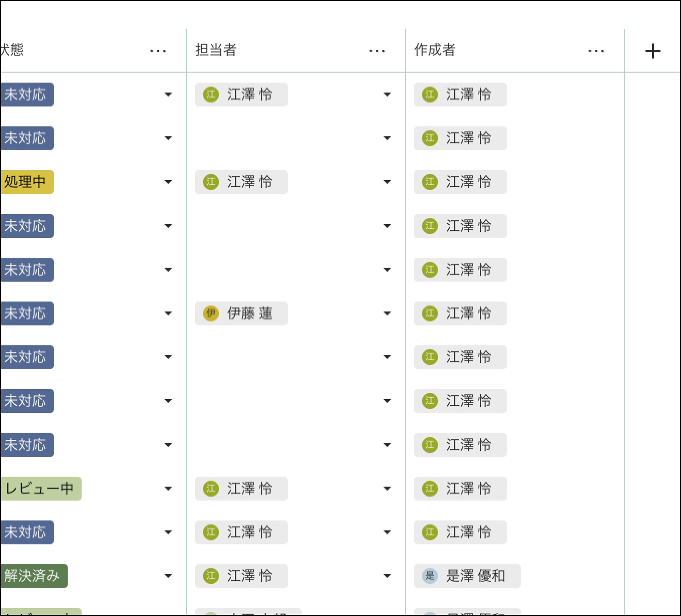Click the green 解決済み status badge
Viewport: 681px width, 616px height.
click(x=33, y=576)
